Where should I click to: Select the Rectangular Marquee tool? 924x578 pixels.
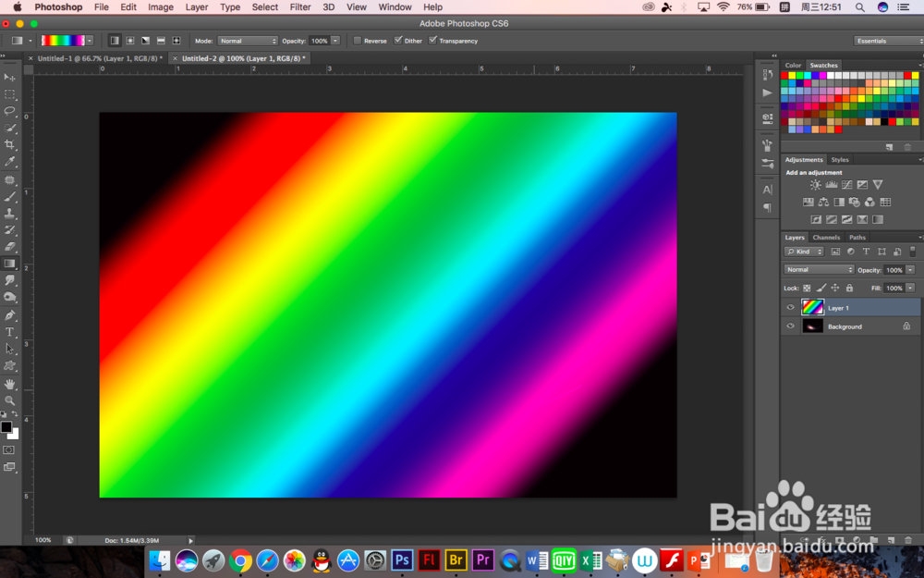click(10, 94)
